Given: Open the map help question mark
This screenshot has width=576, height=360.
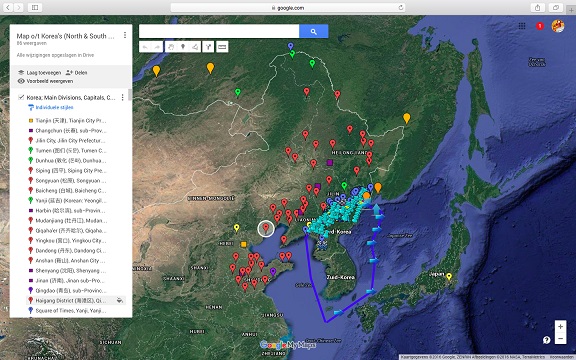Looking at the screenshot, I should (546, 340).
